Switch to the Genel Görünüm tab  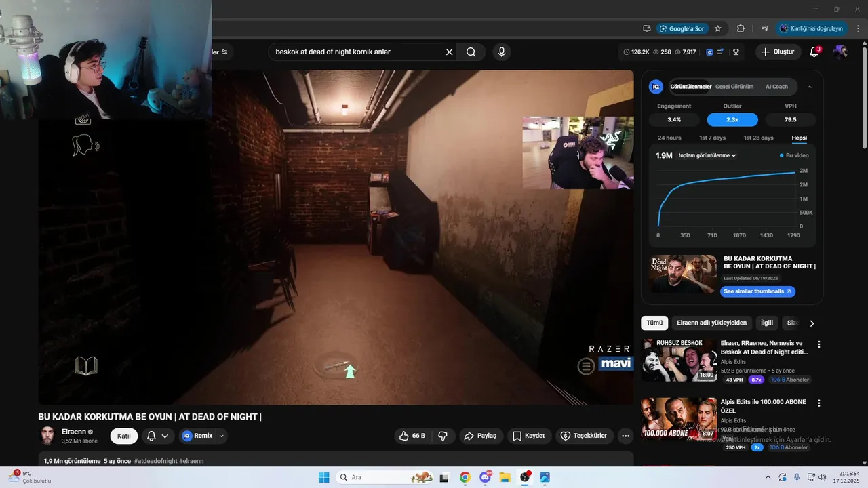tap(734, 87)
